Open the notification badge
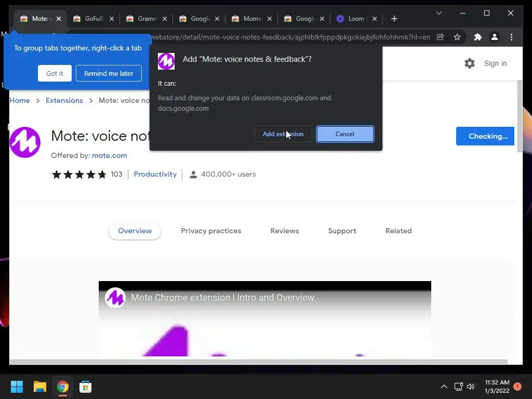The height and width of the screenshot is (399, 532). pos(517,387)
